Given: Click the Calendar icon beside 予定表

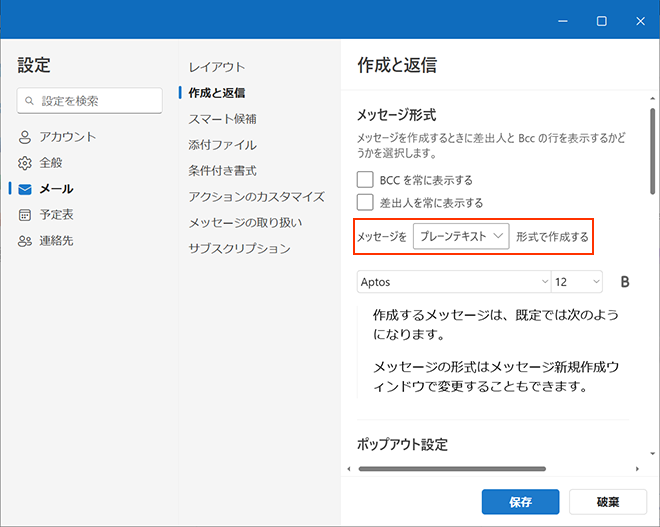Looking at the screenshot, I should [25, 215].
